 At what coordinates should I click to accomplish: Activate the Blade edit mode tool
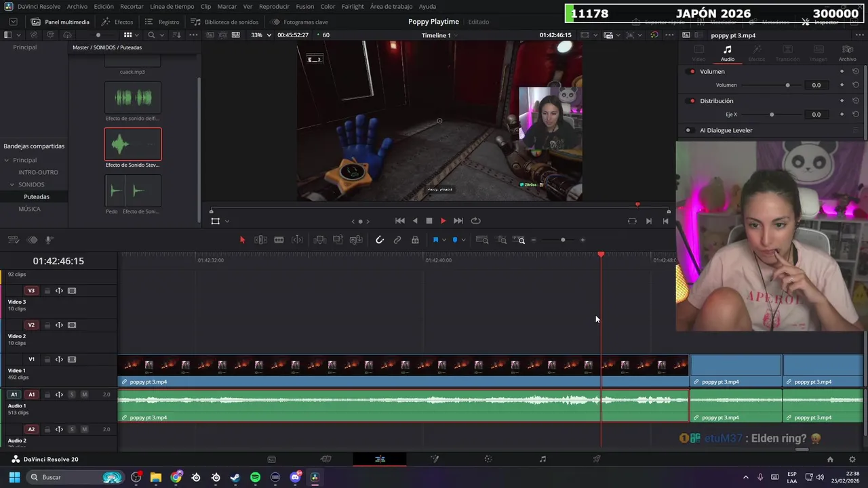point(279,240)
